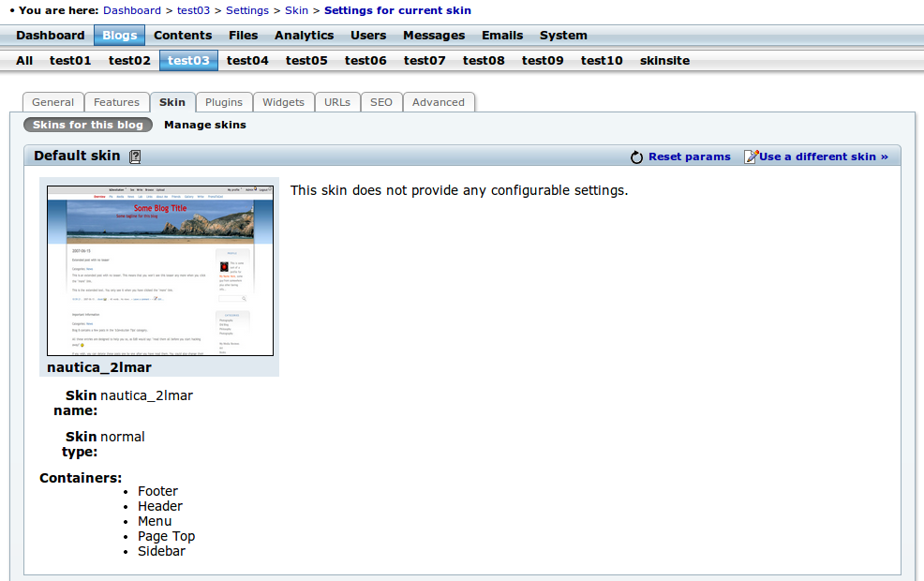Open the Files menu

click(244, 36)
